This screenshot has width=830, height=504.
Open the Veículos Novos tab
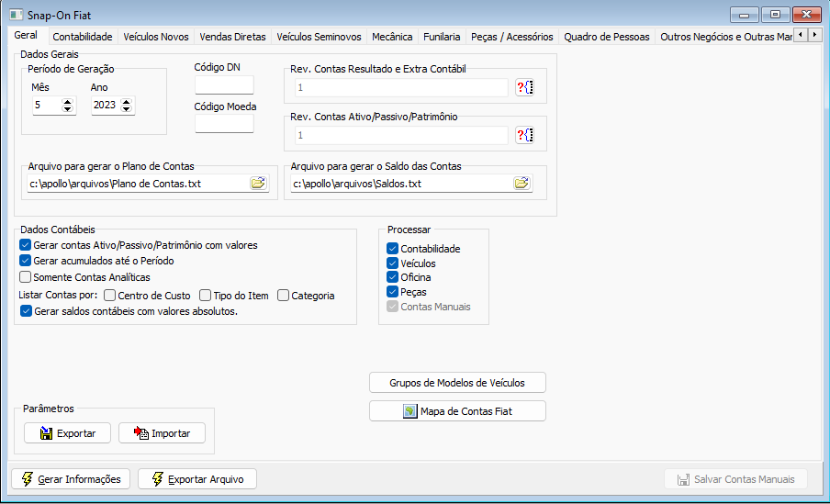click(x=156, y=37)
